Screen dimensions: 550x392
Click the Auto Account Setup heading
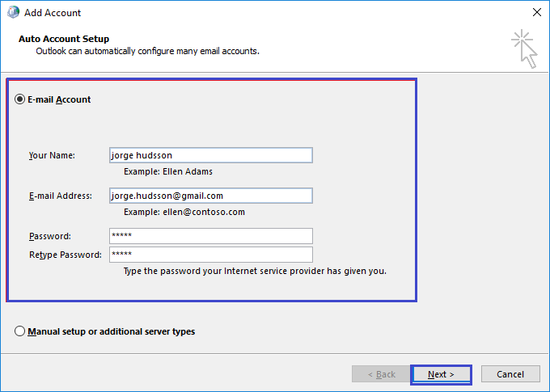[x=64, y=39]
